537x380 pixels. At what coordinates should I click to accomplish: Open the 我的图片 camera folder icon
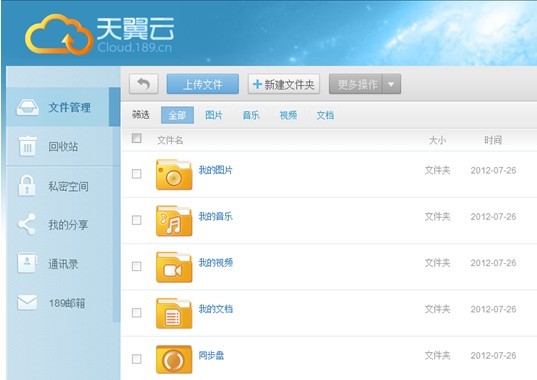pyautogui.click(x=174, y=174)
